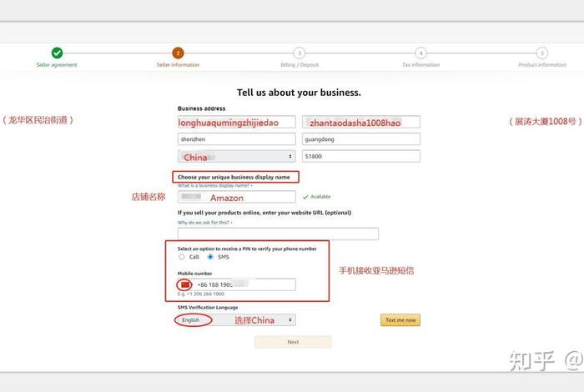Expand the SMS Verification Language dropdown
This screenshot has width=584, height=392.
coord(236,320)
